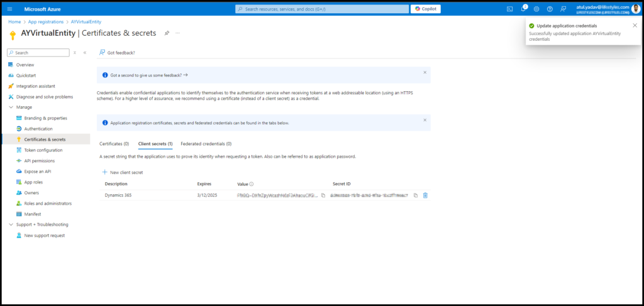Screen dimensions: 644x306
Task: Open portal settings gear
Action: point(536,9)
